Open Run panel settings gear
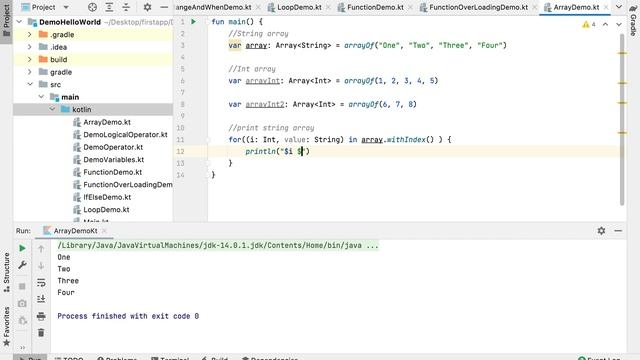This screenshot has width=640, height=360. coord(601,231)
